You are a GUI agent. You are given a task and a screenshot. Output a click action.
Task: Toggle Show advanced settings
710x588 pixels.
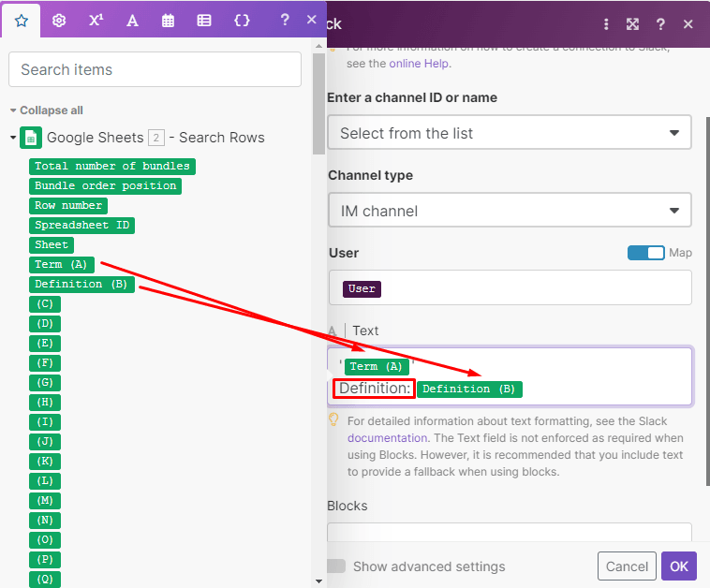click(x=336, y=566)
